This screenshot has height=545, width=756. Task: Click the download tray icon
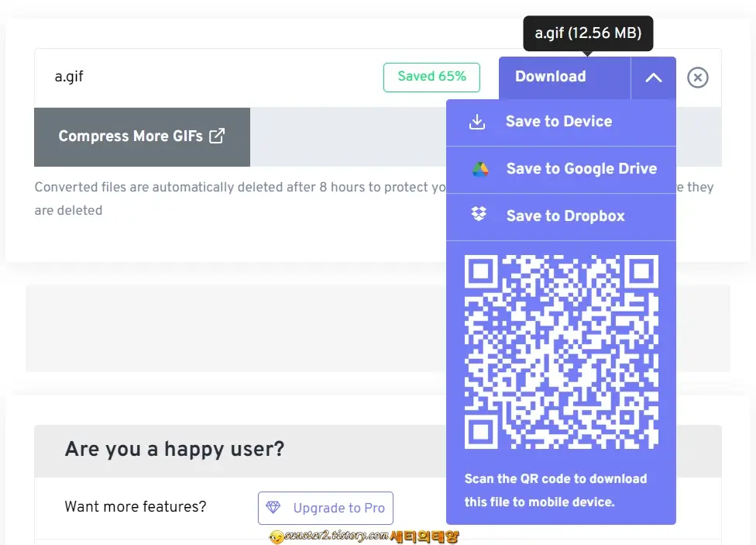point(477,122)
